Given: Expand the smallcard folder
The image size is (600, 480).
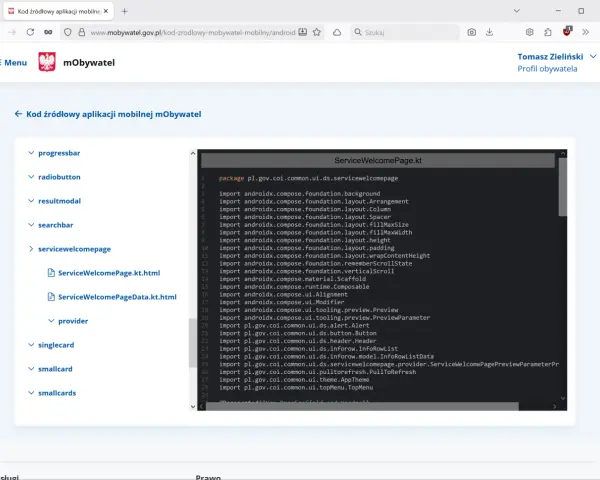Looking at the screenshot, I should click(55, 369).
